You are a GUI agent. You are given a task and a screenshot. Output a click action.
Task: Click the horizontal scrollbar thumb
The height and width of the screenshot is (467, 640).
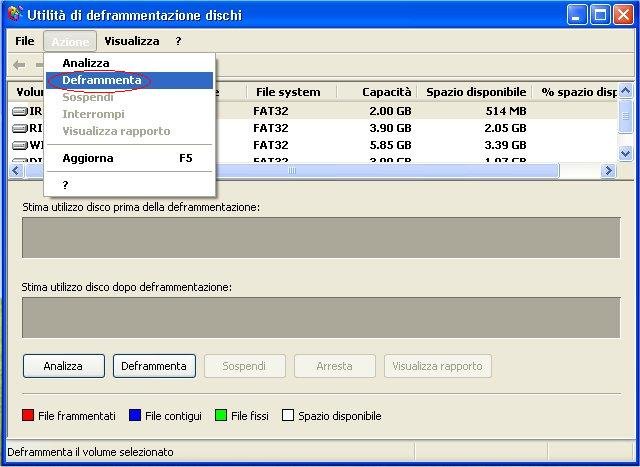pyautogui.click(x=292, y=171)
